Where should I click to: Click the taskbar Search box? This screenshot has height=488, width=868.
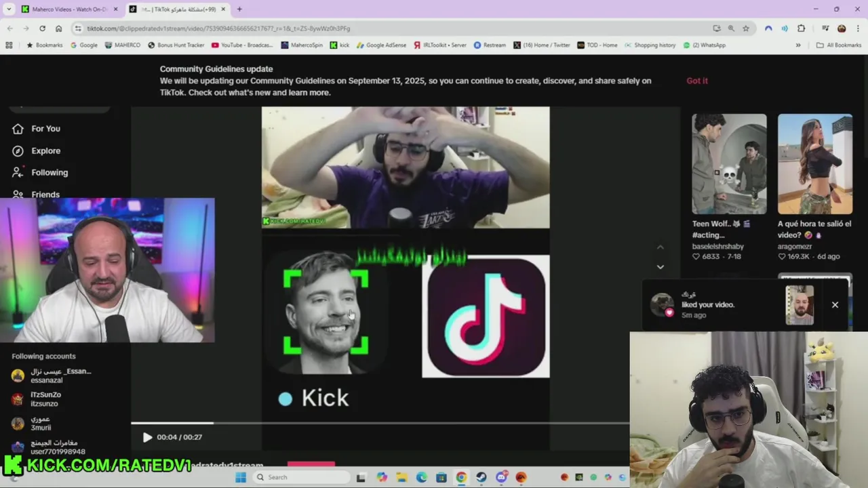[x=300, y=477]
